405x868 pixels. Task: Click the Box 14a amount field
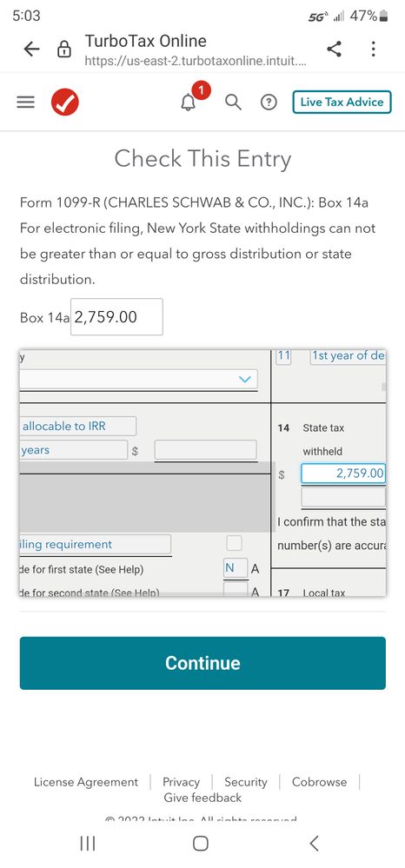click(x=116, y=317)
